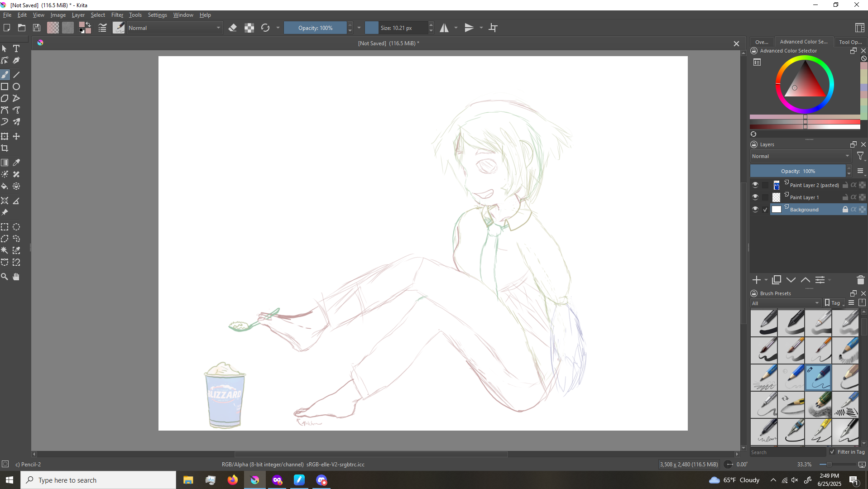Image resolution: width=868 pixels, height=489 pixels.
Task: Click Reload original preset icon
Action: pyautogui.click(x=265, y=28)
